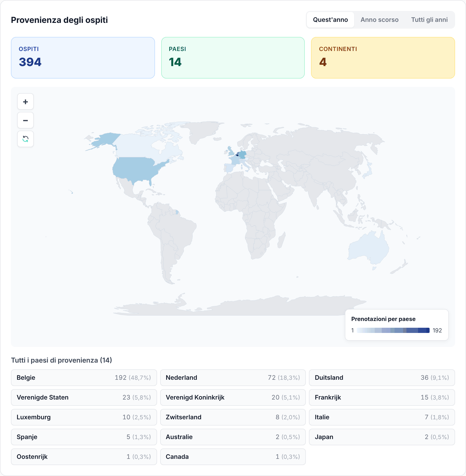Click the Prenotazioni per paese legend title
Viewport: 466px width, 476px height.
(x=383, y=319)
